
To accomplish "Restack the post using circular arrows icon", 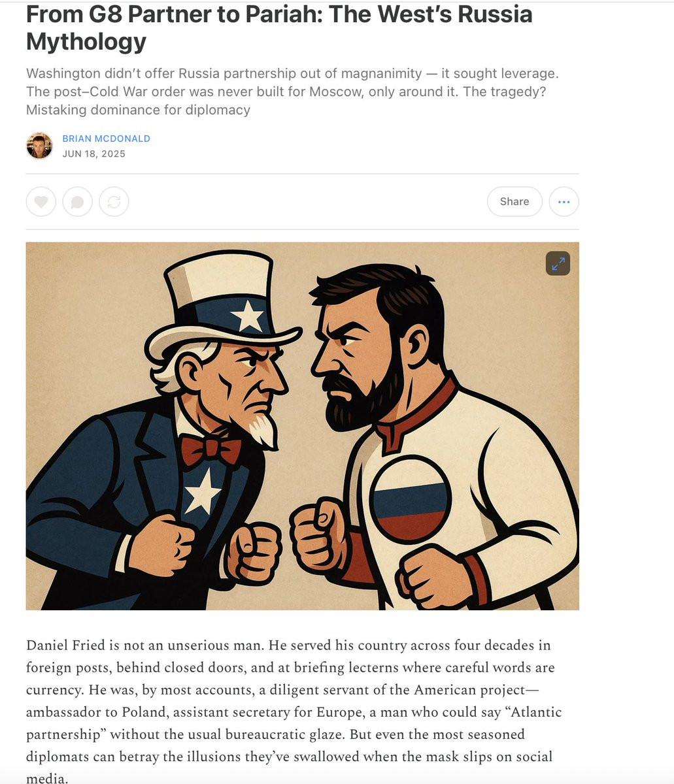I will coord(114,202).
